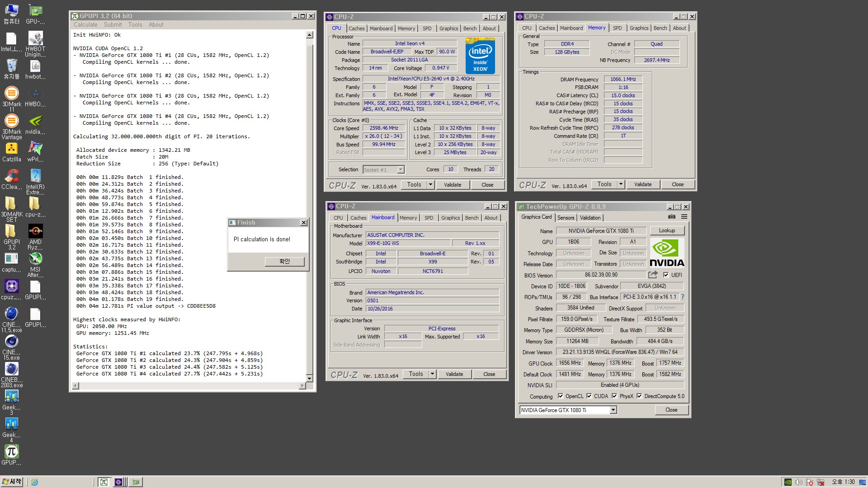Open Graphics tab in top-left CPU-Z window
The image size is (868, 488).
(x=448, y=28)
